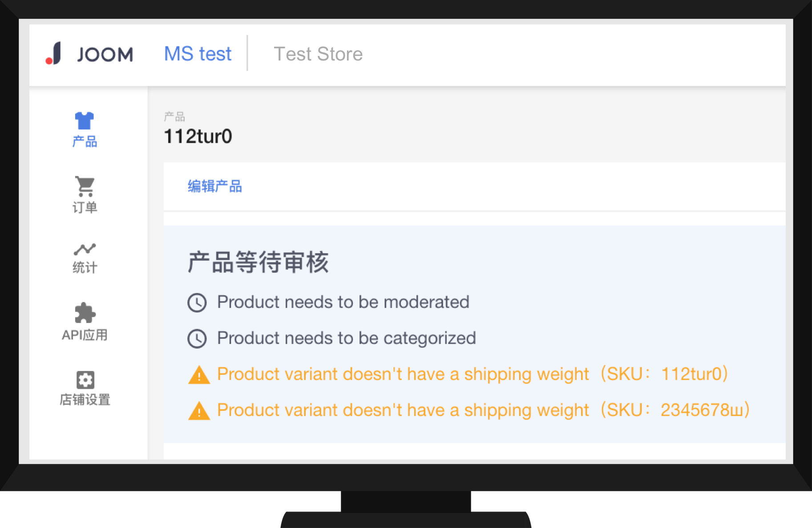Screen dimensions: 812x528
Task: Click clock icon beside categorization message
Action: coord(198,338)
